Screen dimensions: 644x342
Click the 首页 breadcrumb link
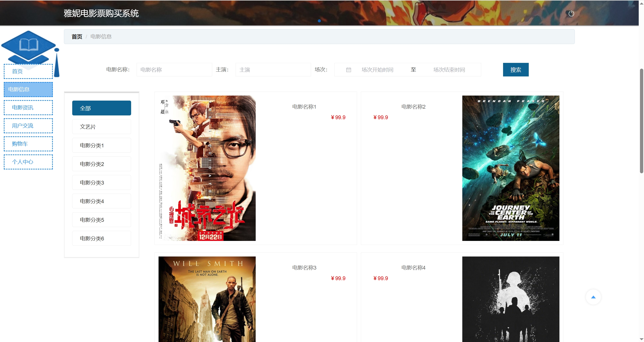77,37
